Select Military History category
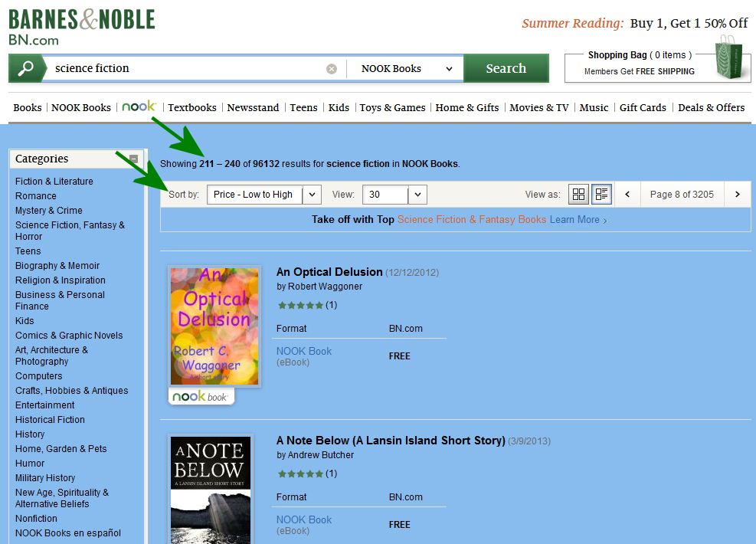The height and width of the screenshot is (544, 756). coord(45,478)
